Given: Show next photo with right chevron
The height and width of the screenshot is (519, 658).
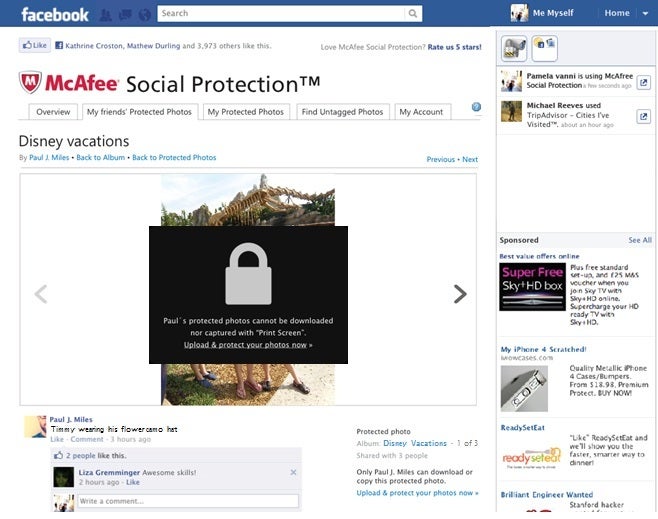Looking at the screenshot, I should pos(460,294).
